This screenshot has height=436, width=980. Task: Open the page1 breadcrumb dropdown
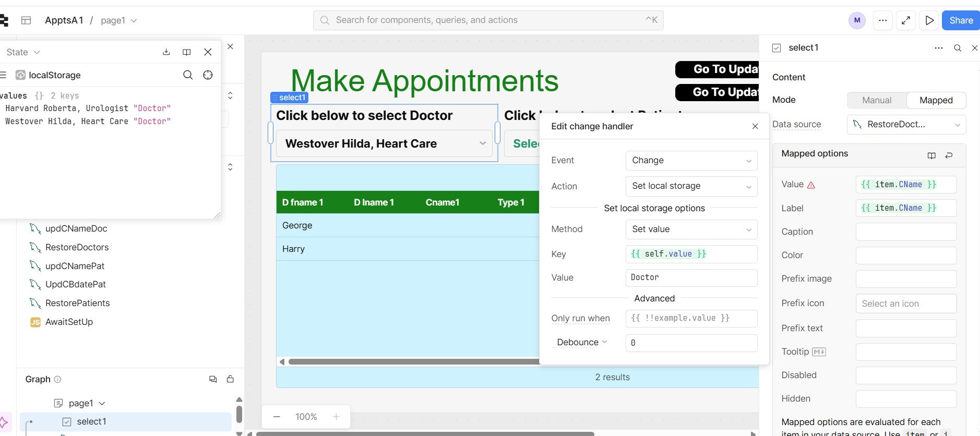tap(118, 20)
